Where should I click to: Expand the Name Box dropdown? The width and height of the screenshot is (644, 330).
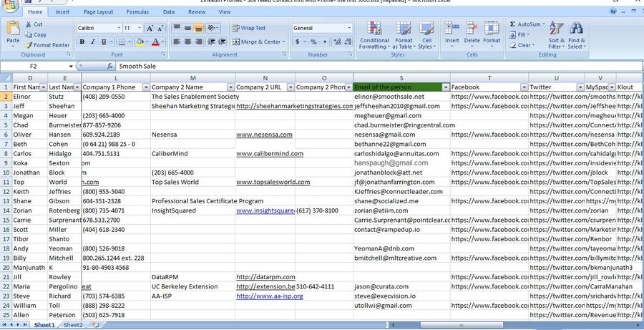click(71, 66)
